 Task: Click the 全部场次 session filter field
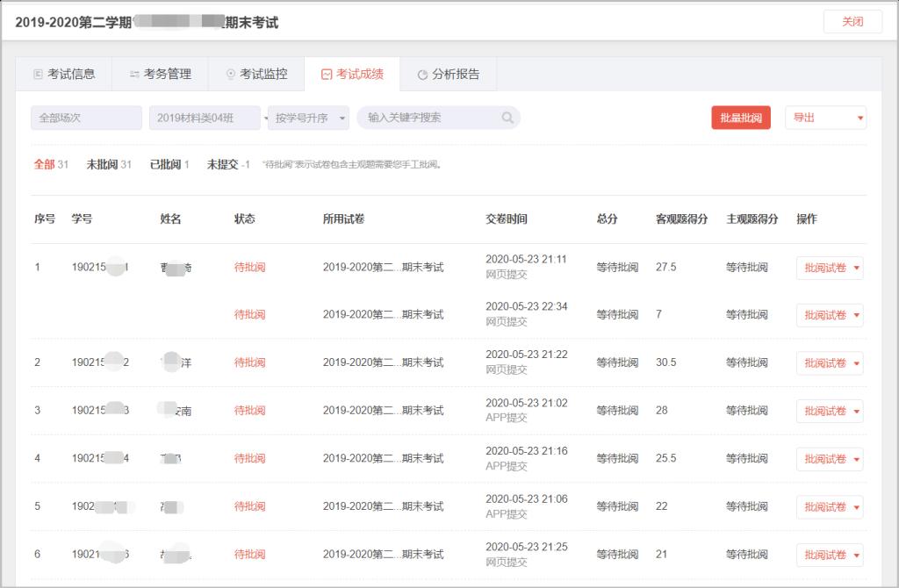(86, 118)
